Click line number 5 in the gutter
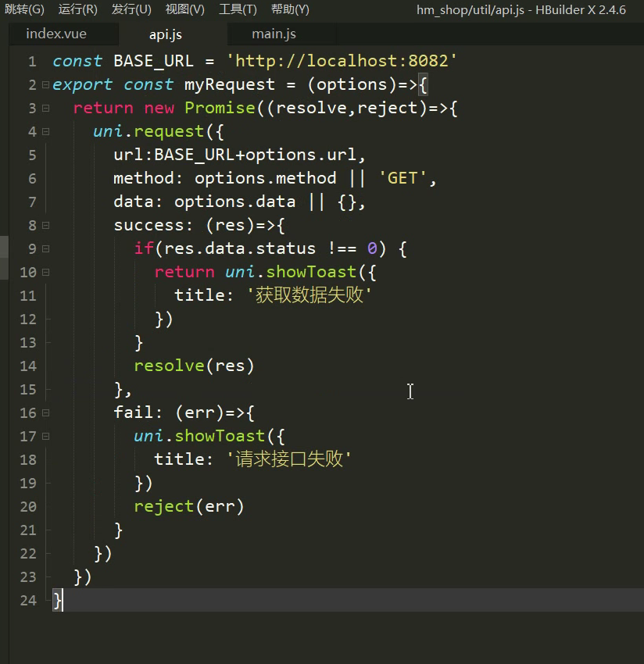The height and width of the screenshot is (664, 644). coord(31,155)
